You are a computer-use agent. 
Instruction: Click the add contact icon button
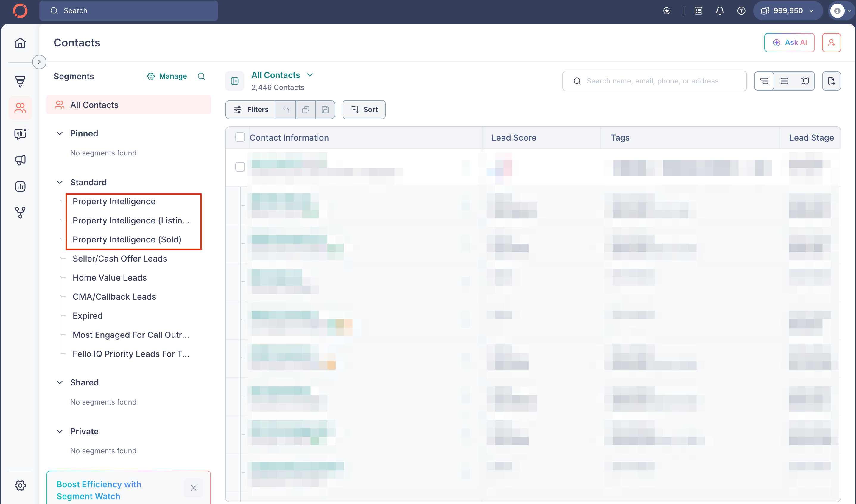tap(831, 43)
